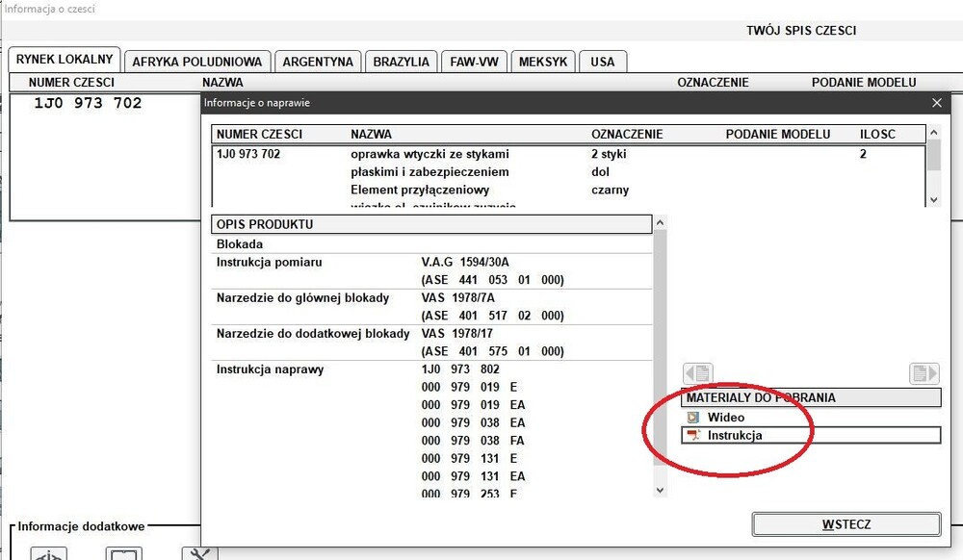Go to previous document page arrow

tap(697, 373)
